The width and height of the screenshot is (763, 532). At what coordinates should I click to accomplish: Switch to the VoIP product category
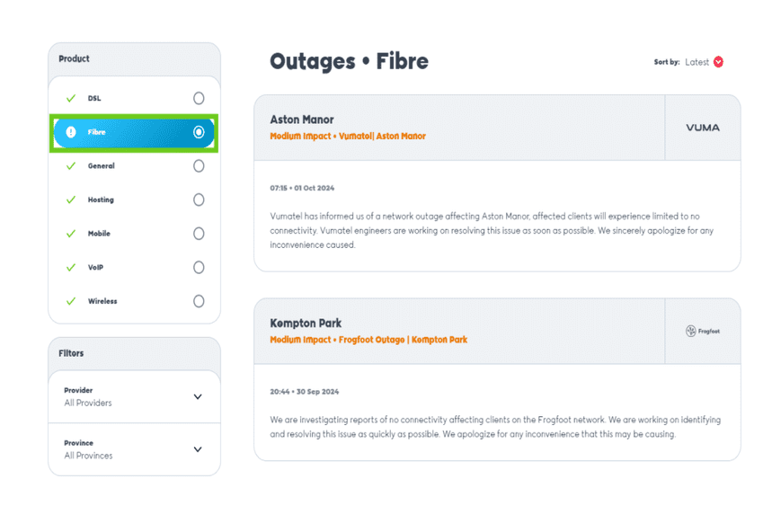(x=95, y=268)
